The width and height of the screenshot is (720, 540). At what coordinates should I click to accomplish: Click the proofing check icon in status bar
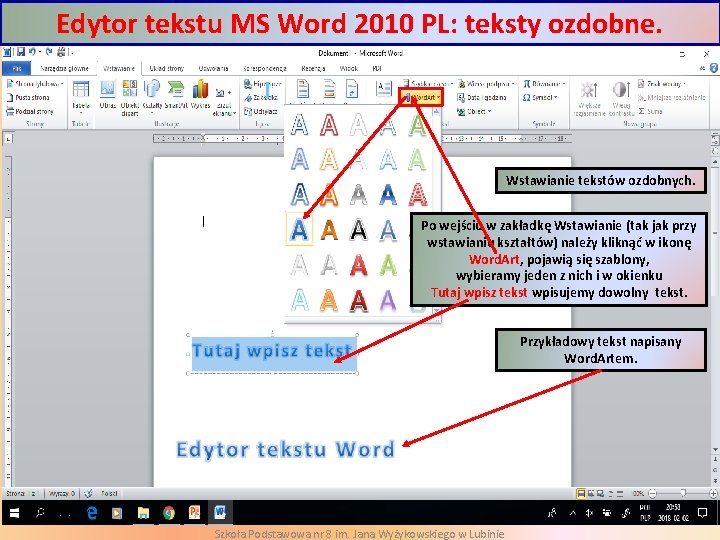pyautogui.click(x=88, y=494)
